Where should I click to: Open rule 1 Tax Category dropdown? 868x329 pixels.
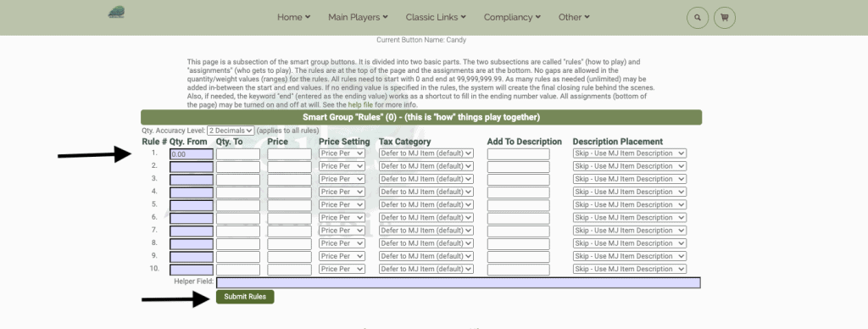pos(426,153)
